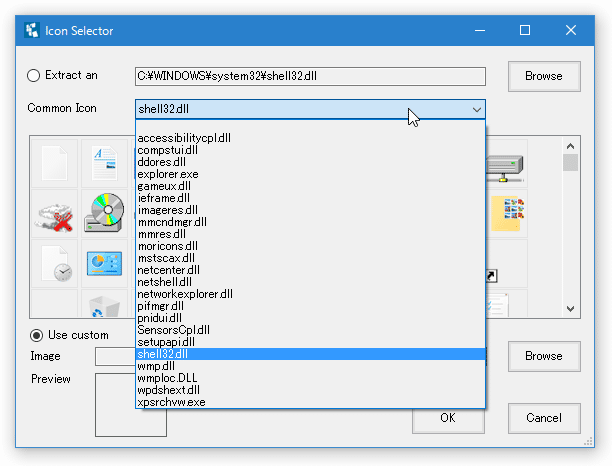Collapse the shell32.dll combo box arrow
The width and height of the screenshot is (612, 466).
pos(477,110)
